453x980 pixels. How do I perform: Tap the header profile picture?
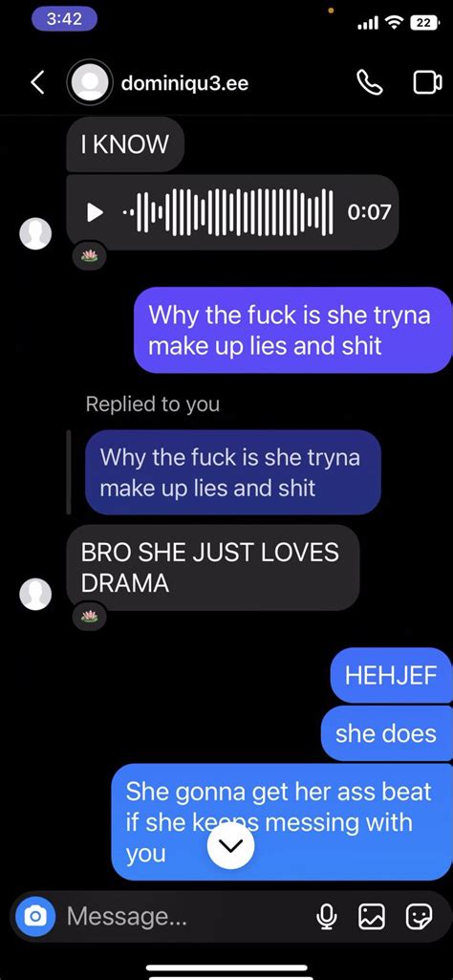coord(89,82)
